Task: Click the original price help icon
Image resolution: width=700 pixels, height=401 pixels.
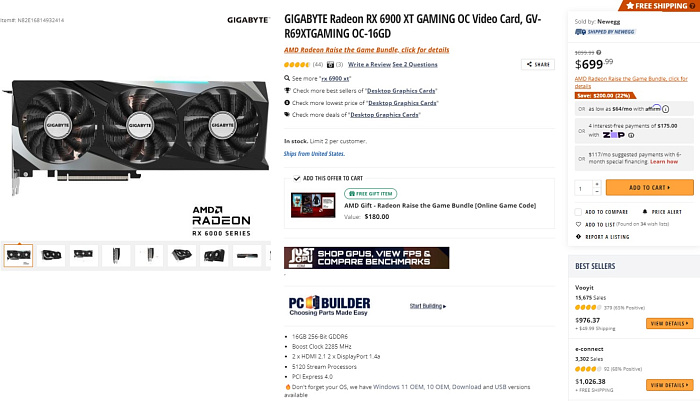Action: (599, 52)
